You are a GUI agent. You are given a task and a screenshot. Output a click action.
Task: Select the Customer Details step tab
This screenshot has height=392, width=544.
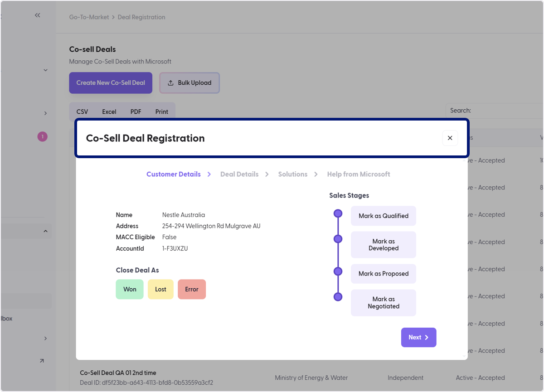coord(173,174)
